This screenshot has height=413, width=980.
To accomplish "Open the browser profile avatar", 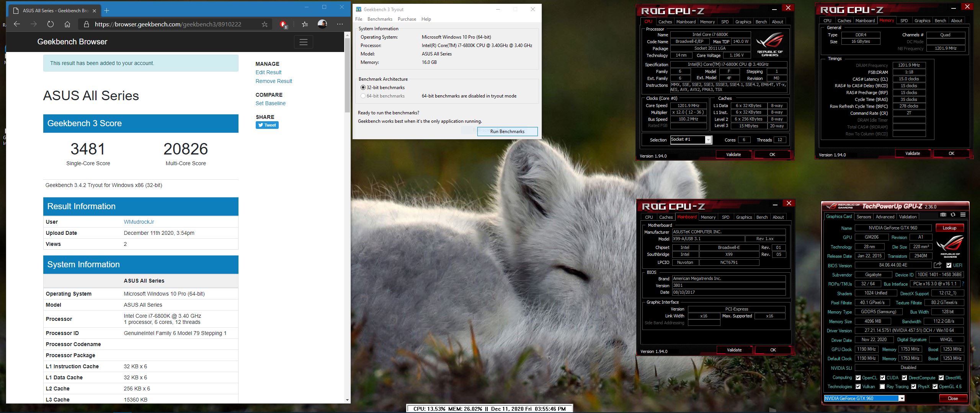I will tap(322, 24).
